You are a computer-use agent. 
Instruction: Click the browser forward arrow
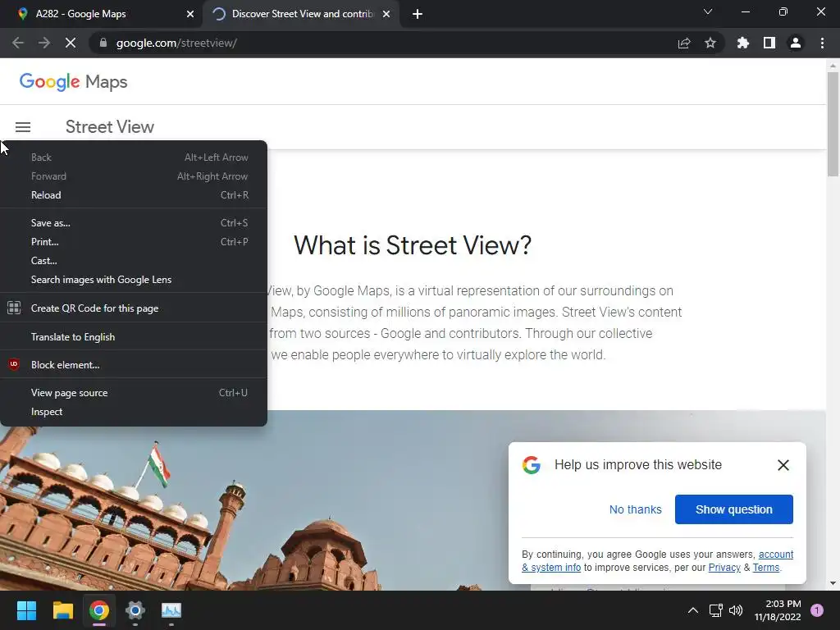pyautogui.click(x=44, y=43)
